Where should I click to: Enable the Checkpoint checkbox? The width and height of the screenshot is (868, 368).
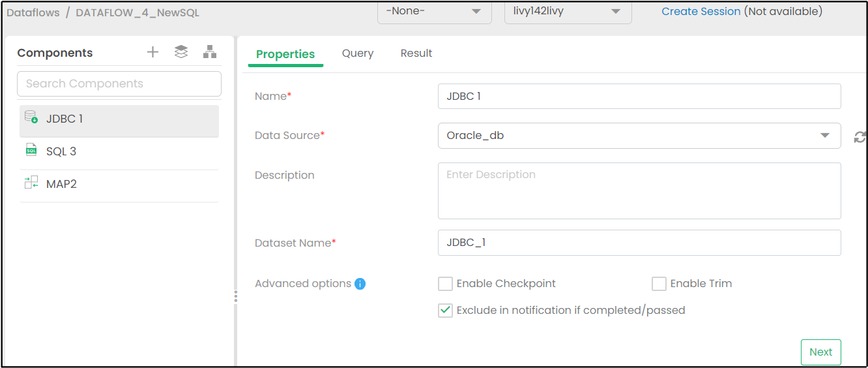[x=445, y=284]
